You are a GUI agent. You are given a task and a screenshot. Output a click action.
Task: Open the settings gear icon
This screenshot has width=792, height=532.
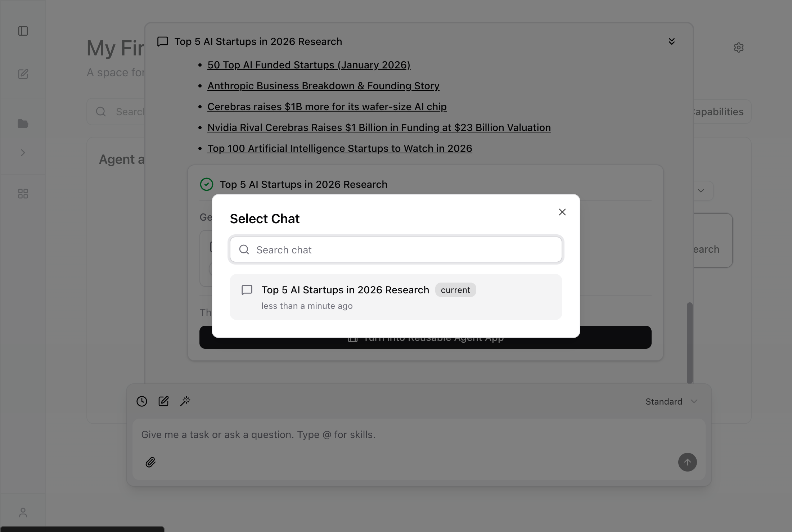[x=739, y=47]
